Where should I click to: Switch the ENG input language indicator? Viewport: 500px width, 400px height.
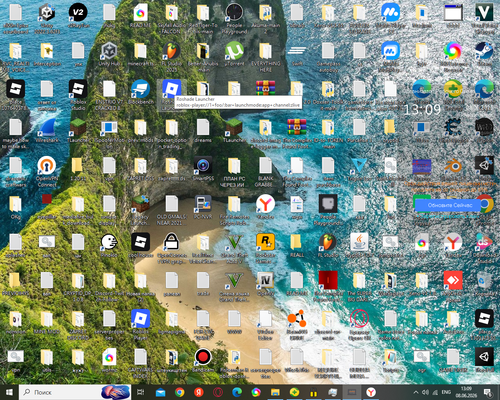(x=446, y=392)
